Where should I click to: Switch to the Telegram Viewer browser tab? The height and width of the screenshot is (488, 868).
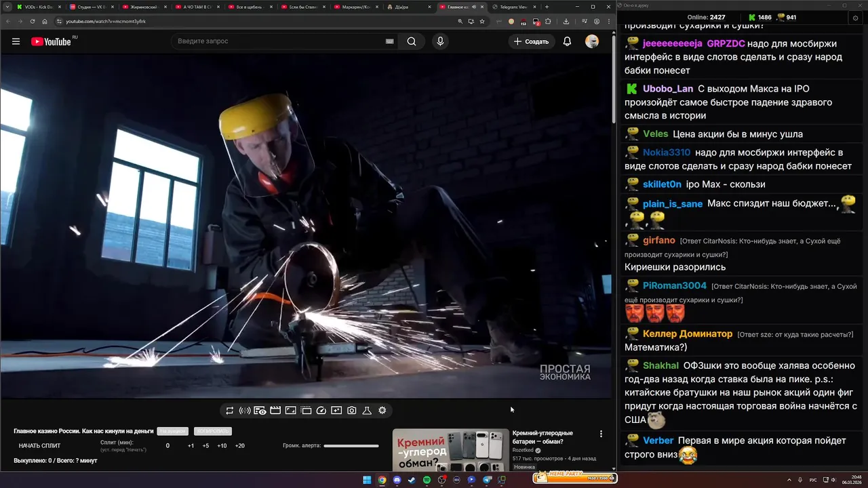coord(513,7)
